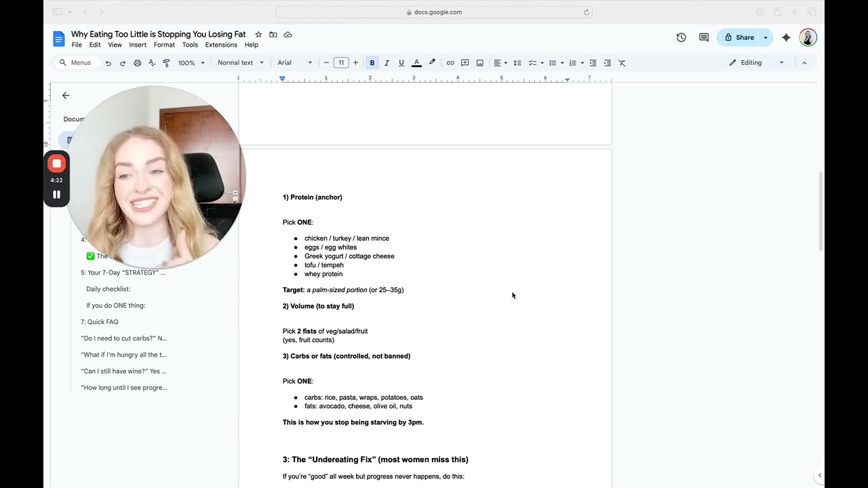868x488 pixels.
Task: Increase paragraph indent
Action: (x=608, y=63)
